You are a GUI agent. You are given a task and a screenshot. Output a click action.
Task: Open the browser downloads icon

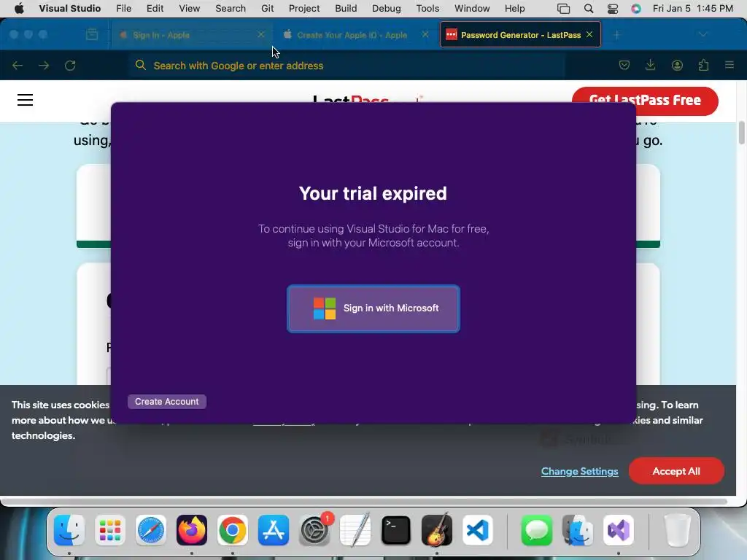[650, 65]
